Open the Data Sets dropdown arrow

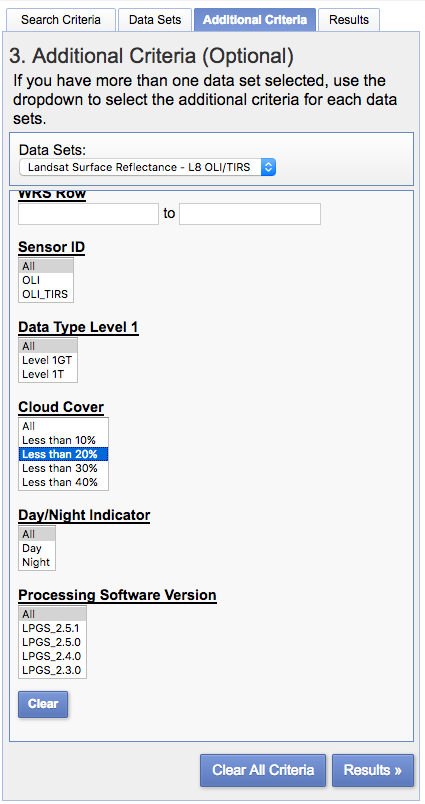click(268, 167)
